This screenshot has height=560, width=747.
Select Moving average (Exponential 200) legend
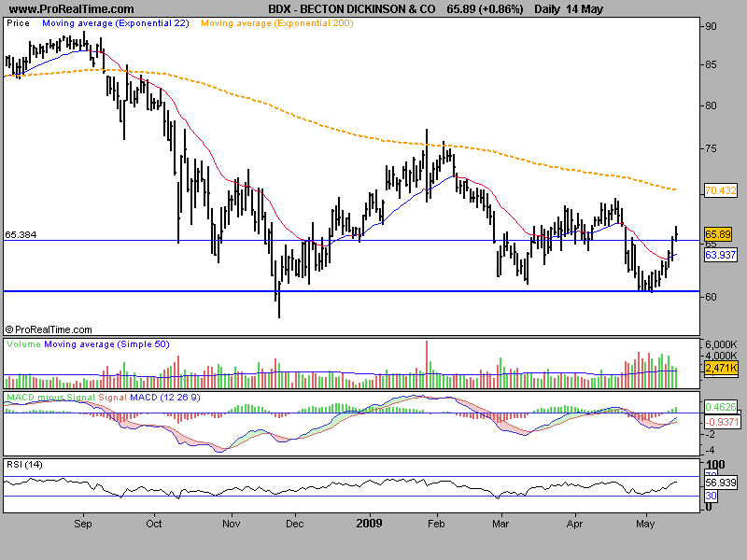[277, 23]
